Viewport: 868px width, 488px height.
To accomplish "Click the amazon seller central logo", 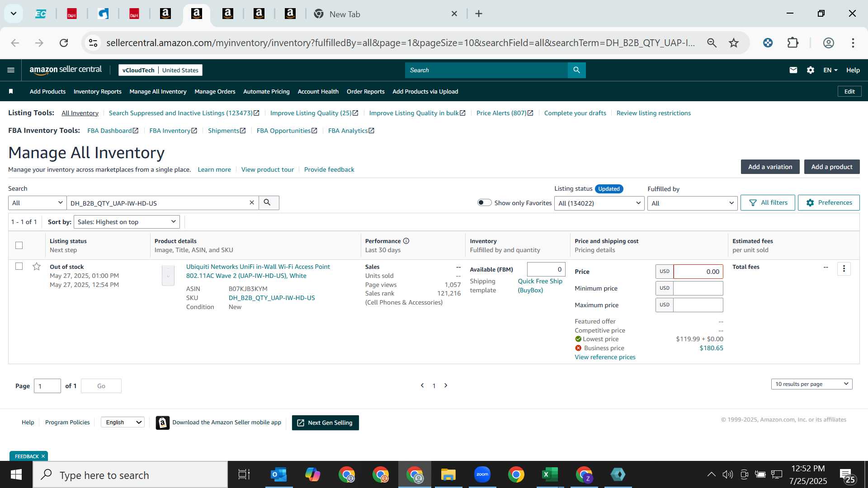I will coord(66,70).
